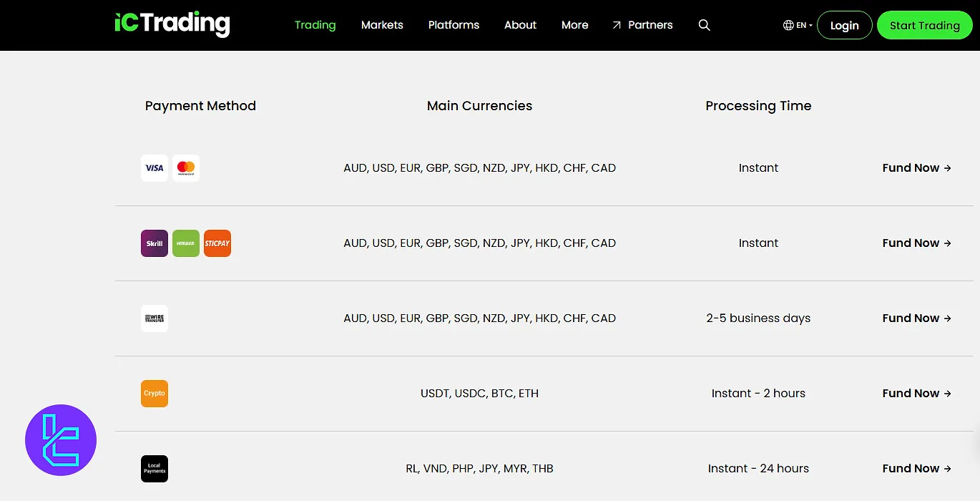The image size is (980, 501).
Task: Click the Login button
Action: pyautogui.click(x=844, y=24)
